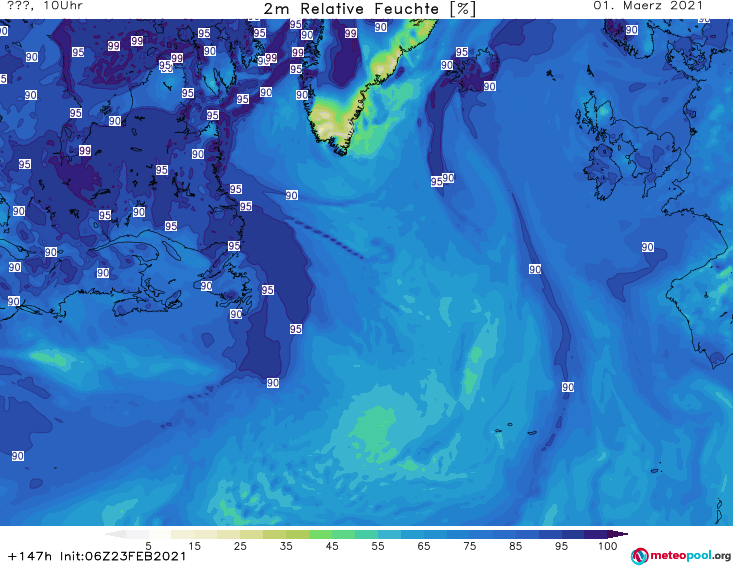Select the title '2m Relative Feuchte [%]'
This screenshot has height=566, width=733.
(x=370, y=9)
